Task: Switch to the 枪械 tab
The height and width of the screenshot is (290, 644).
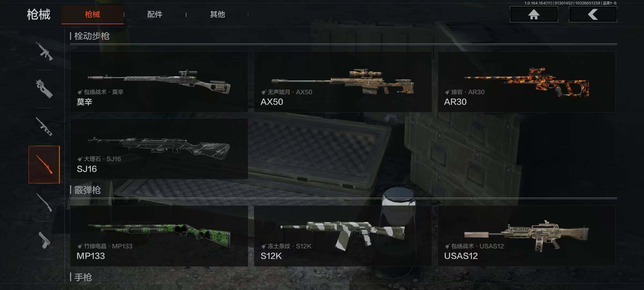Action: coord(93,15)
